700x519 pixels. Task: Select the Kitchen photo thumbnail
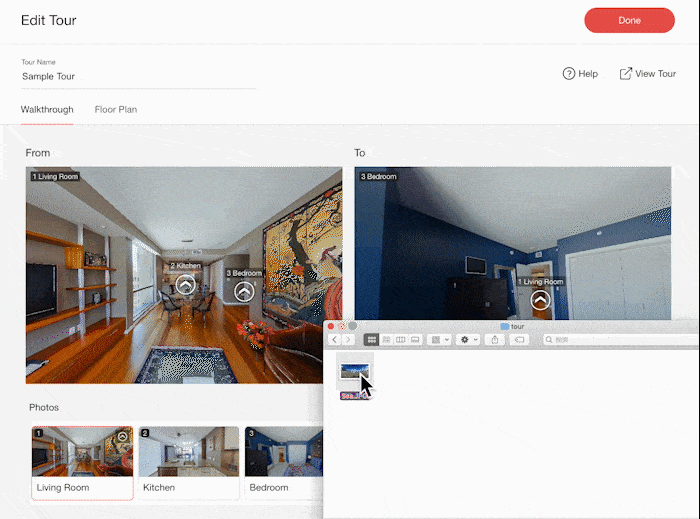189,462
